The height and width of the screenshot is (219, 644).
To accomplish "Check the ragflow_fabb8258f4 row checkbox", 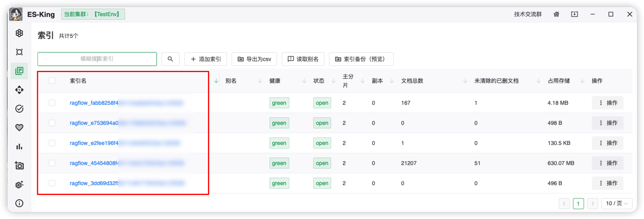I will click(x=52, y=103).
